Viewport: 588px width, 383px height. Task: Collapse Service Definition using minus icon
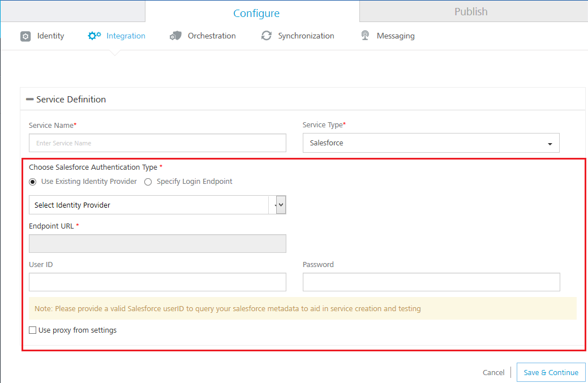[29, 100]
